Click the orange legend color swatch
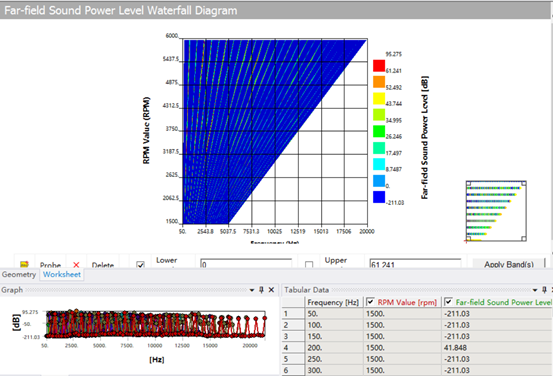Screen dimensions: 553x376 click(x=379, y=82)
